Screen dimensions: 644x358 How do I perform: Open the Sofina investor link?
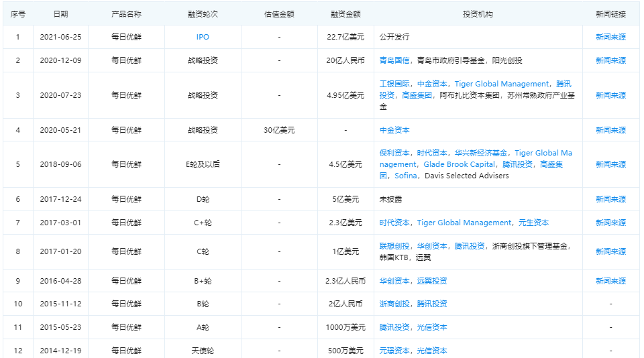point(405,176)
